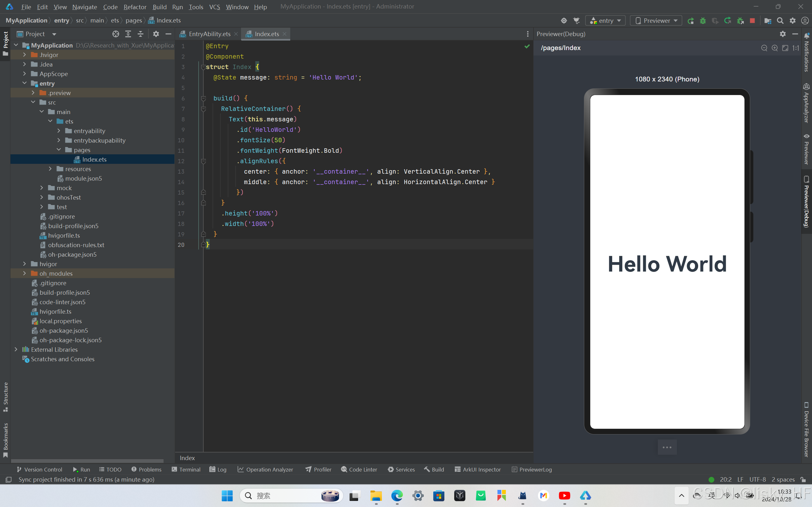
Task: Expand the resources folder
Action: (50, 169)
